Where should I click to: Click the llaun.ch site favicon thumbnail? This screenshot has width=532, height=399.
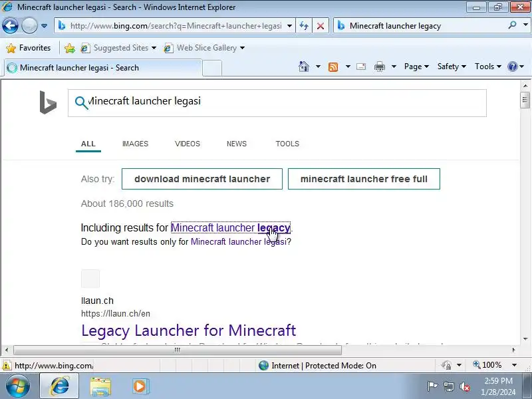click(x=90, y=279)
